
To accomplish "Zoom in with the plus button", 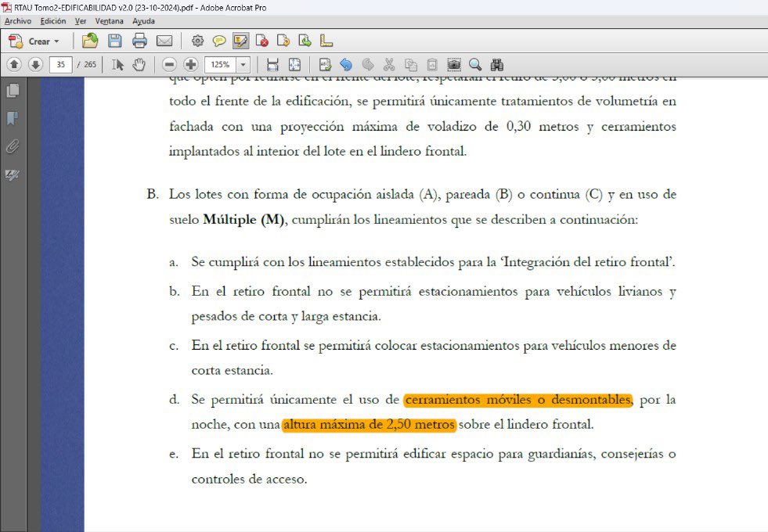I will (x=190, y=64).
